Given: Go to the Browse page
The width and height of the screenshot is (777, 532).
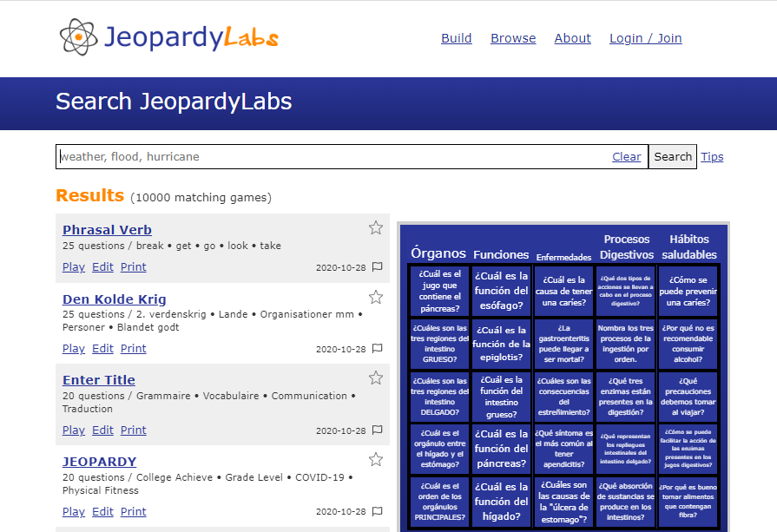Looking at the screenshot, I should [x=513, y=38].
